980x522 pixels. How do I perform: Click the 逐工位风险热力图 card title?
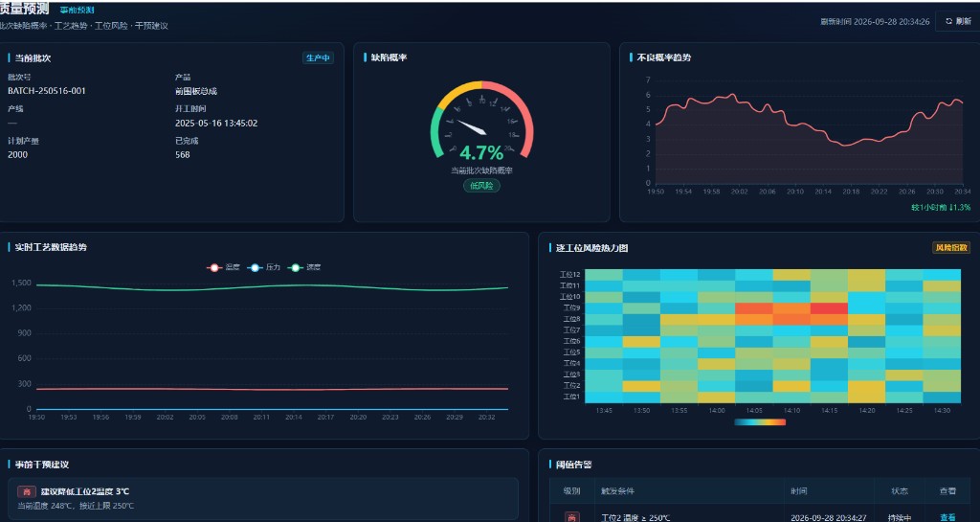coord(591,248)
